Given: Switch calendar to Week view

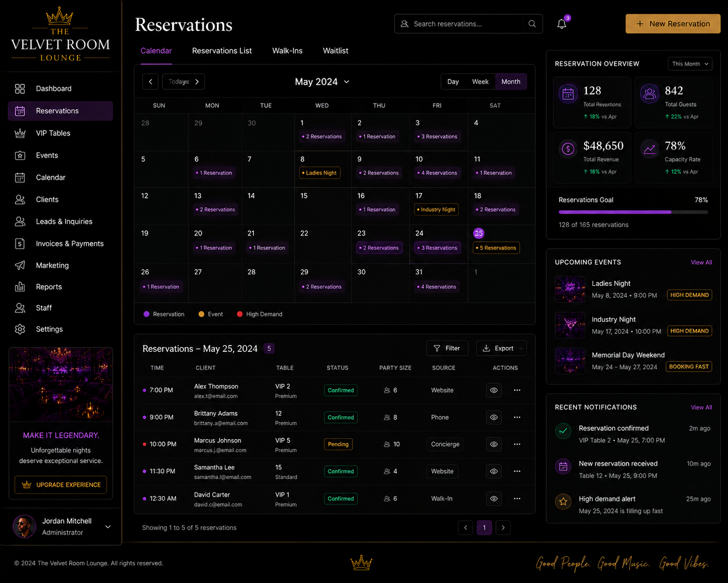Looking at the screenshot, I should (x=480, y=82).
